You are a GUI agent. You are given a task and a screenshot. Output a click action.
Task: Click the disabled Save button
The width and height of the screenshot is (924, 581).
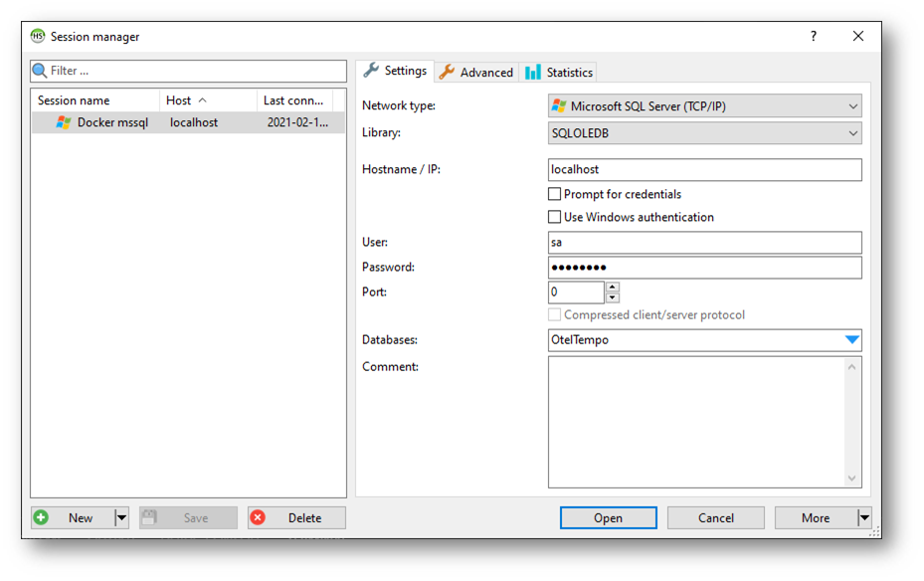189,518
